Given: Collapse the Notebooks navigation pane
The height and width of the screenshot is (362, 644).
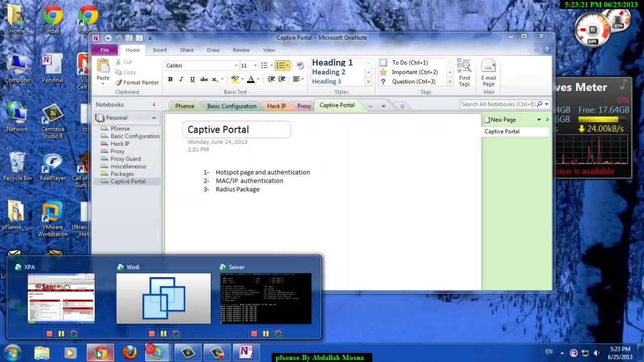Looking at the screenshot, I should (x=154, y=105).
